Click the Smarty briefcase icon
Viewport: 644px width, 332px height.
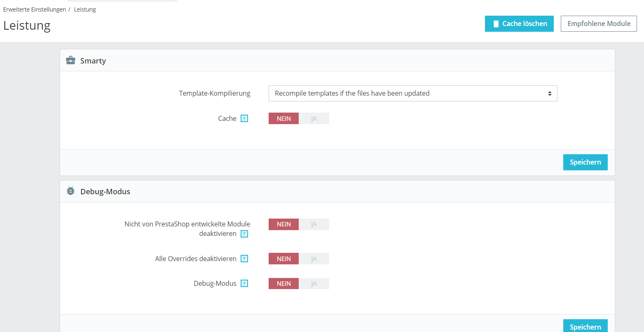pyautogui.click(x=71, y=61)
